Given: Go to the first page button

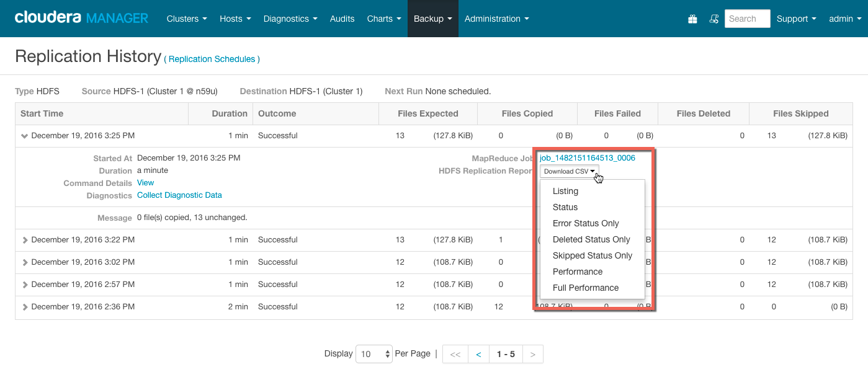Looking at the screenshot, I should pos(455,354).
